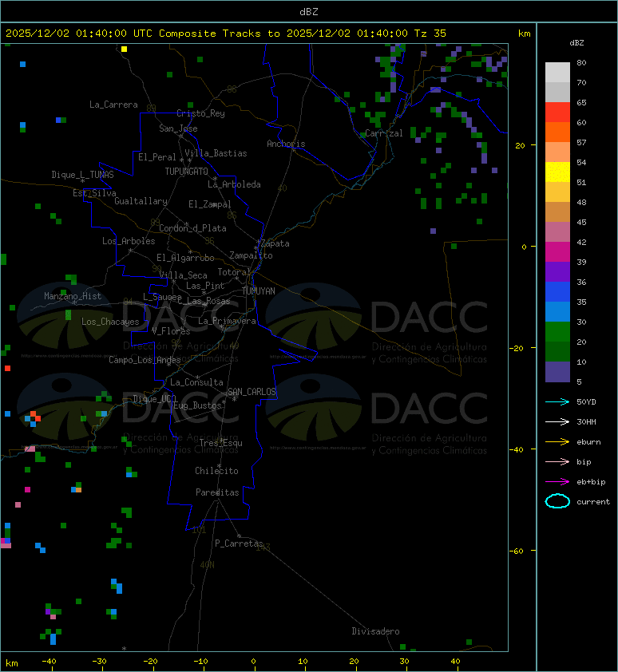Click the SAN_CARLOS city label

pos(252,392)
